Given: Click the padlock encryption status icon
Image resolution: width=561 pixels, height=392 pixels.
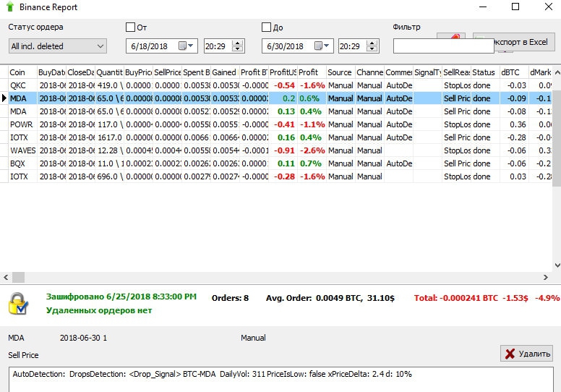Looking at the screenshot, I should [18, 303].
